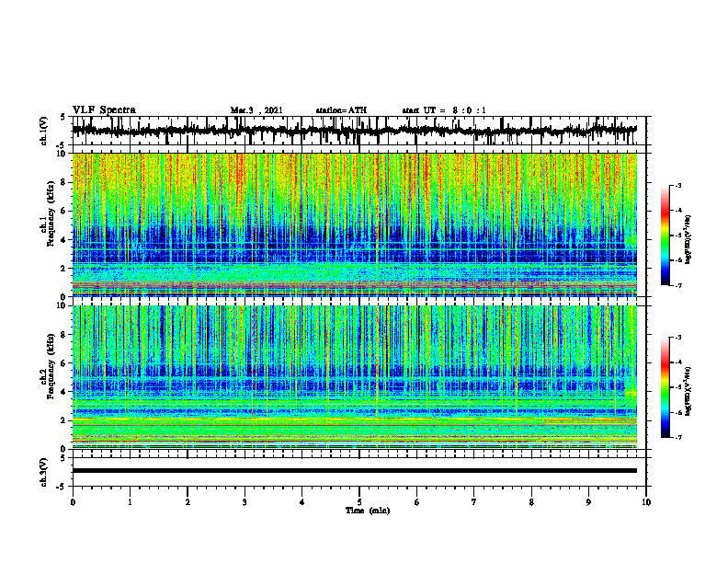Click time axis tick label "7"
This screenshot has height=563, width=728.
[x=474, y=502]
